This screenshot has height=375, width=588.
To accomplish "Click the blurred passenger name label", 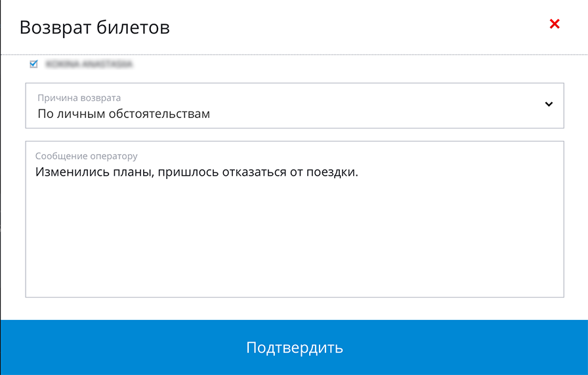I will pos(89,64).
